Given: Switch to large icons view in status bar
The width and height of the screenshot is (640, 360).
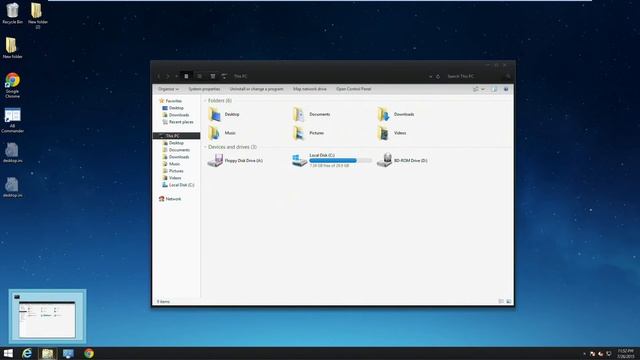Looking at the screenshot, I should coord(509,301).
